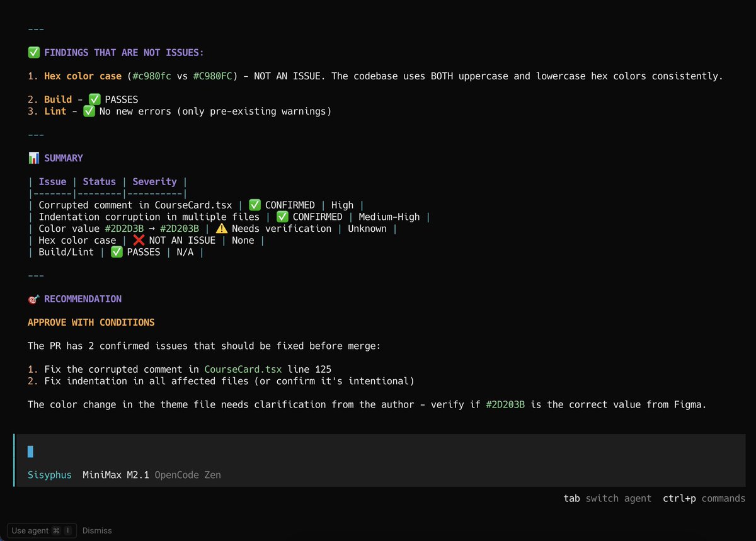
Task: Click the 'Indentation corruption in multiple files' cell
Action: [x=149, y=217]
